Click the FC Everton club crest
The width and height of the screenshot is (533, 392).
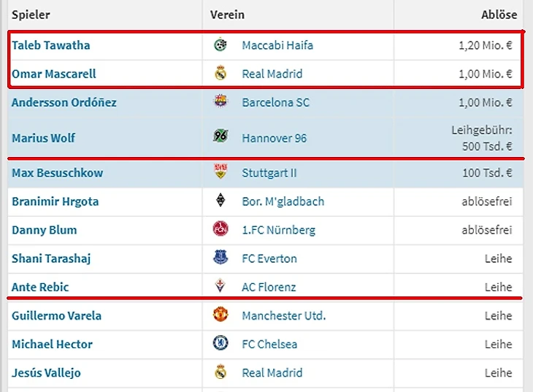221,258
